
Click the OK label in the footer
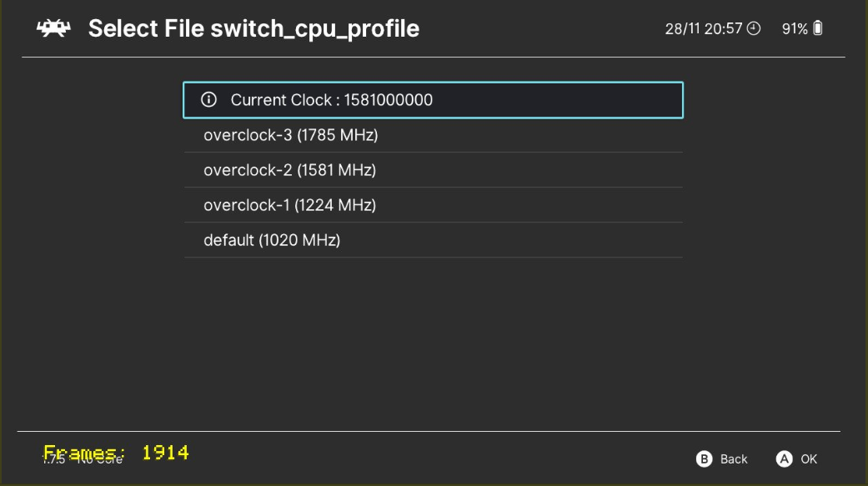point(809,458)
